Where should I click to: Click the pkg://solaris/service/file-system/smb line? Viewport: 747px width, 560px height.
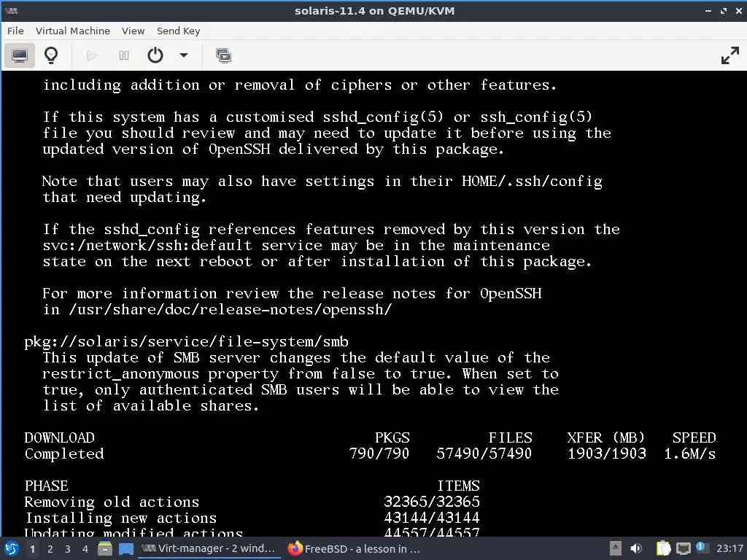pos(186,342)
